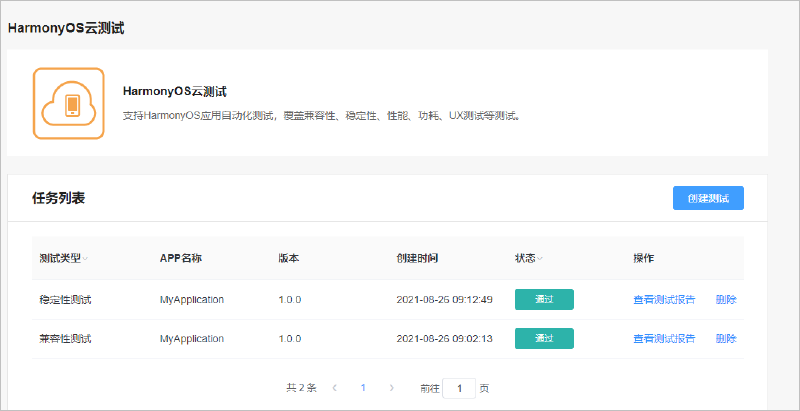Click the APP名称 column header
The height and width of the screenshot is (411, 800).
(x=181, y=259)
